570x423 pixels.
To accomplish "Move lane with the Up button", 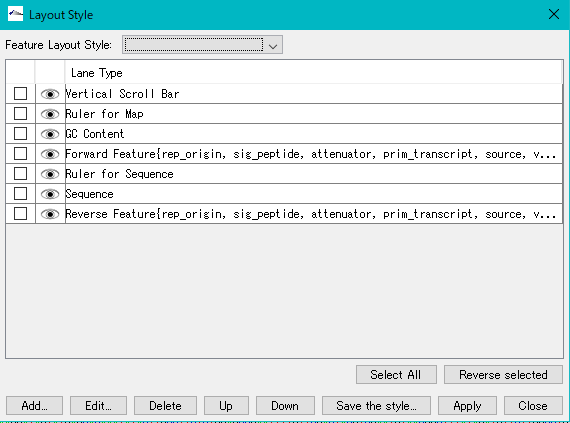I will pos(226,406).
